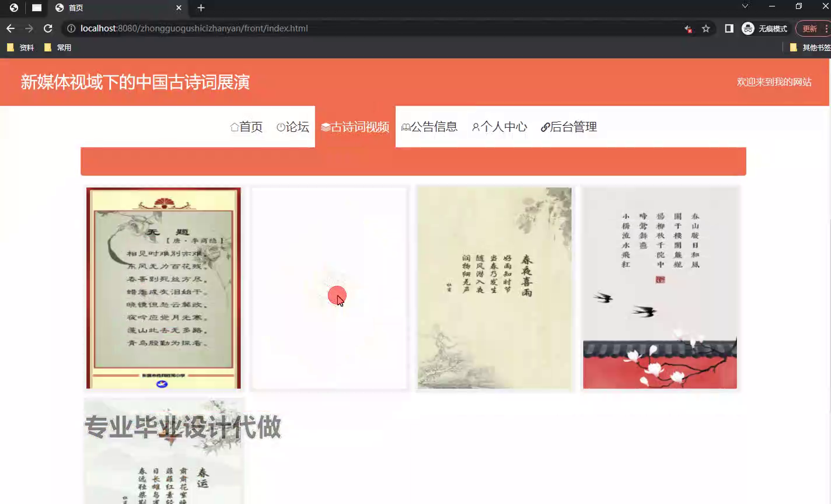
Task: Open 古诗词视频 navigation item
Action: tap(355, 127)
